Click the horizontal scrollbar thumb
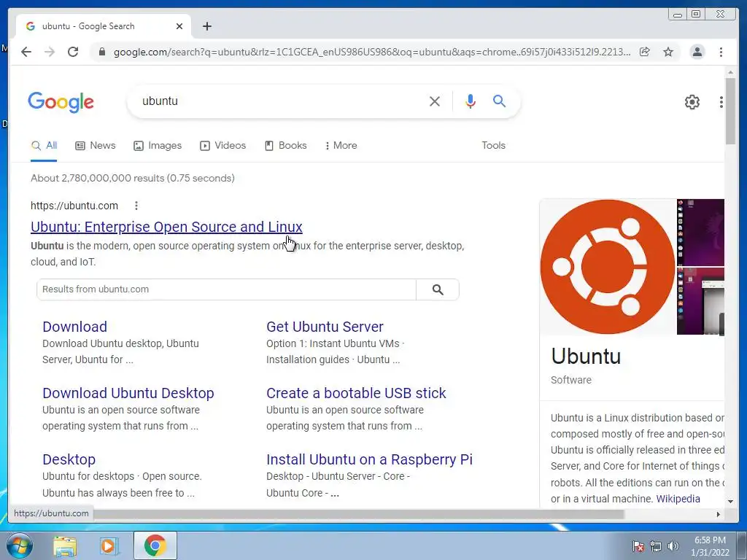Screen dimensions: 747x560 click(360, 514)
